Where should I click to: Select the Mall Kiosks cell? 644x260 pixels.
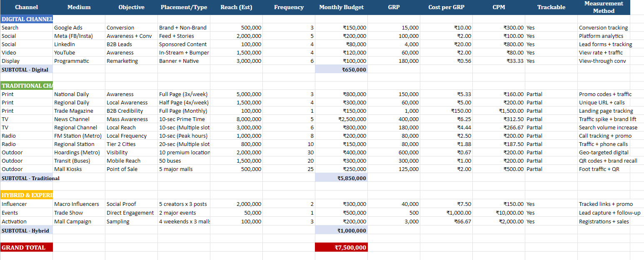pyautogui.click(x=79, y=169)
